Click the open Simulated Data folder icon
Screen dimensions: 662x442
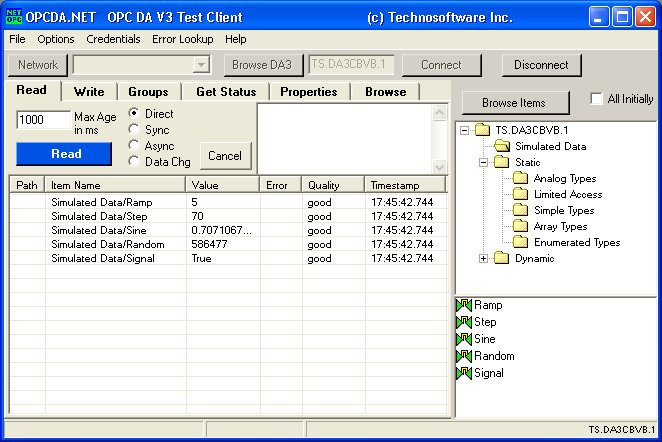coord(502,146)
